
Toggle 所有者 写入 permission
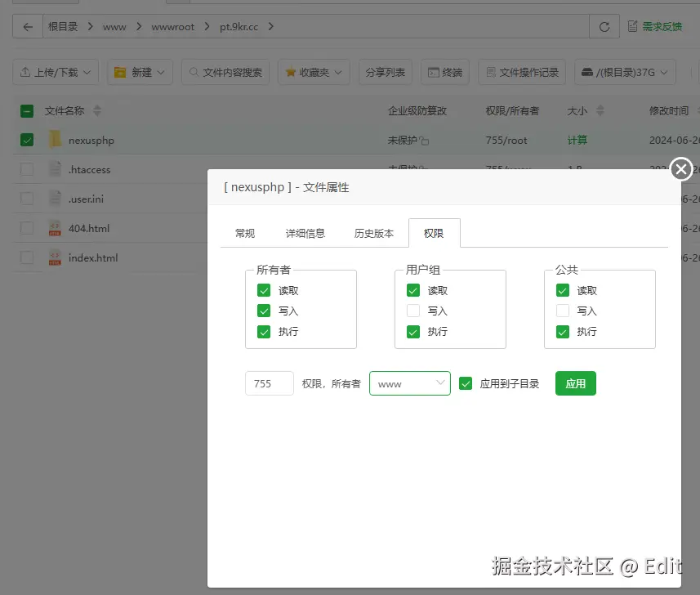click(264, 311)
